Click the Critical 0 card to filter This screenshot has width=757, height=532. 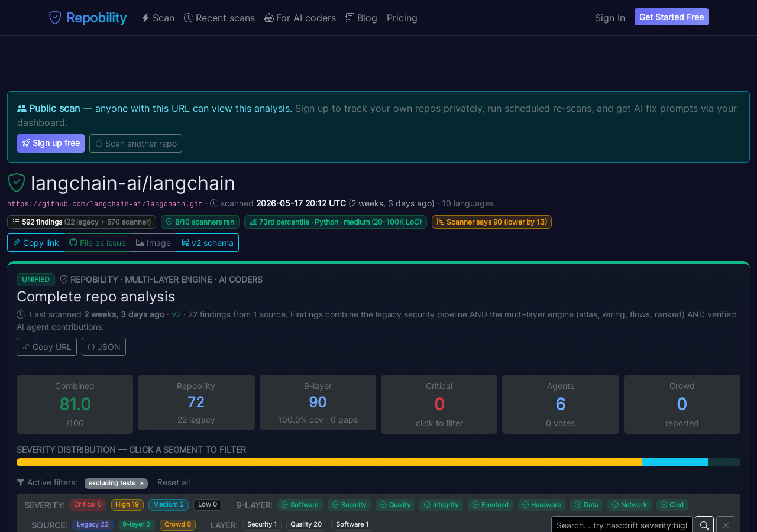point(439,404)
